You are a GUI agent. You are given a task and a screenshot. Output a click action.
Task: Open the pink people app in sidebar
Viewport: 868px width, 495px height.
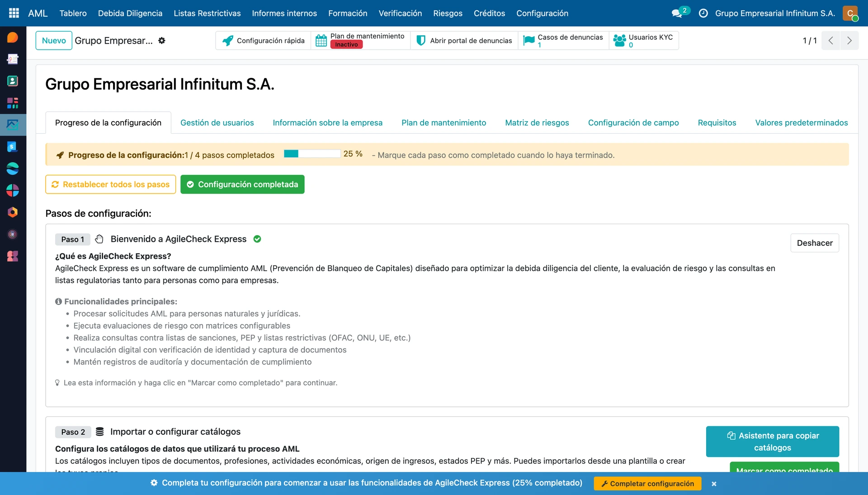click(13, 256)
